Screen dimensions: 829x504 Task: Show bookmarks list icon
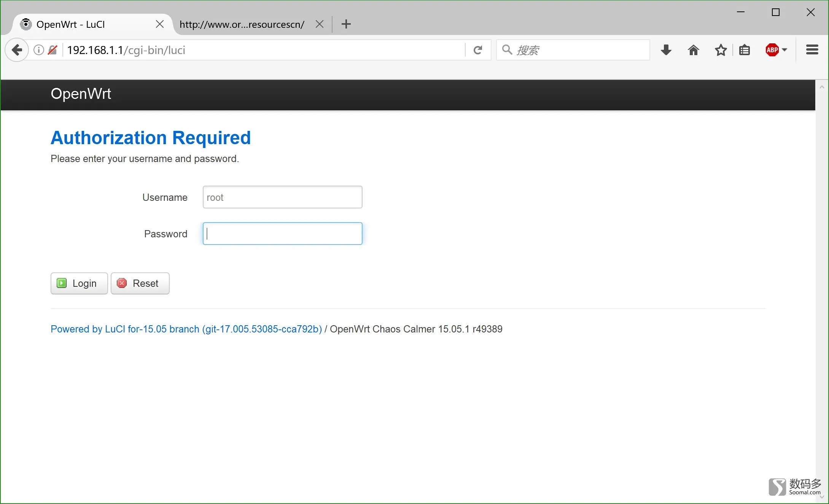pos(745,50)
